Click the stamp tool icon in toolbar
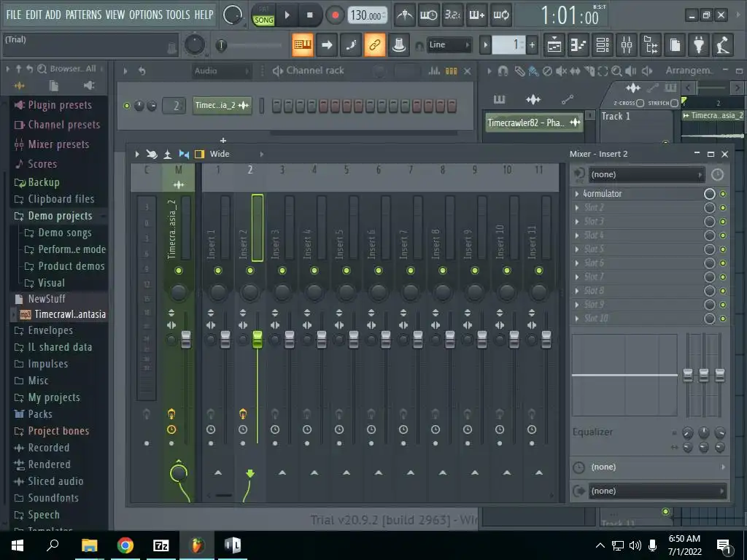Screen dimensions: 747x560 [399, 45]
